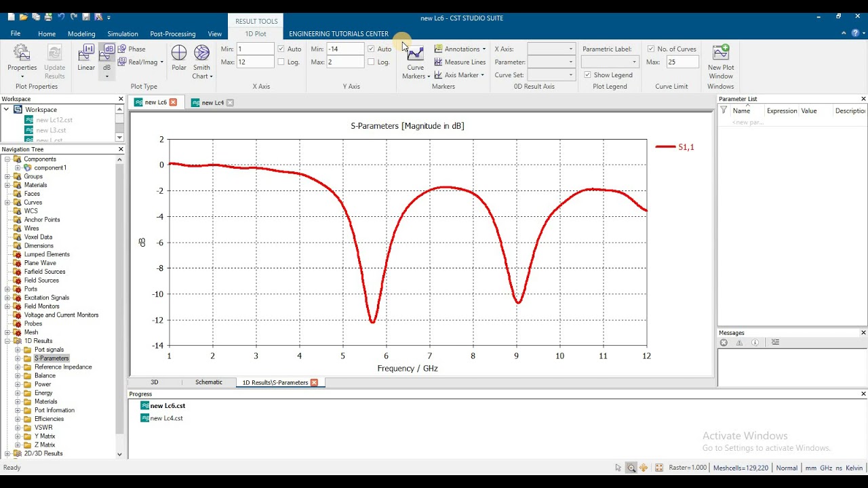Open a New Plot Window

tap(721, 62)
